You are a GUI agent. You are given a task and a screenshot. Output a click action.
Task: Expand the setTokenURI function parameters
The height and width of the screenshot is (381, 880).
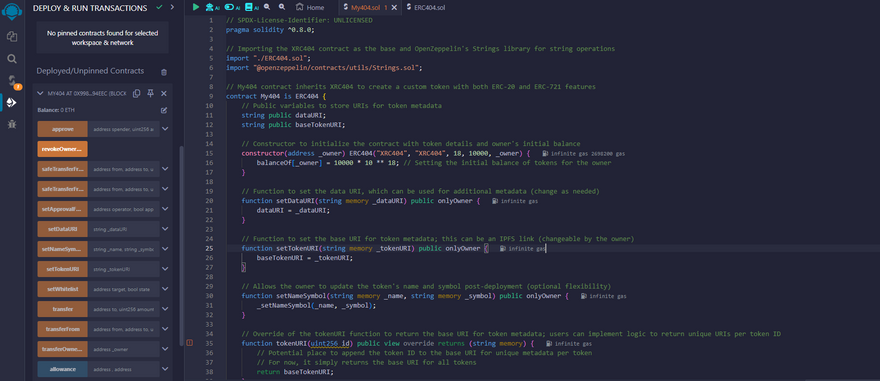point(165,269)
